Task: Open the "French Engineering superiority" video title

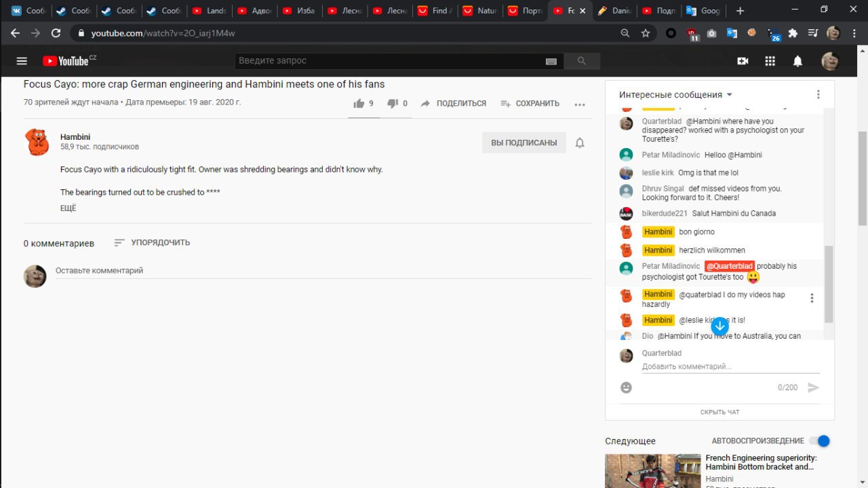Action: pyautogui.click(x=761, y=462)
